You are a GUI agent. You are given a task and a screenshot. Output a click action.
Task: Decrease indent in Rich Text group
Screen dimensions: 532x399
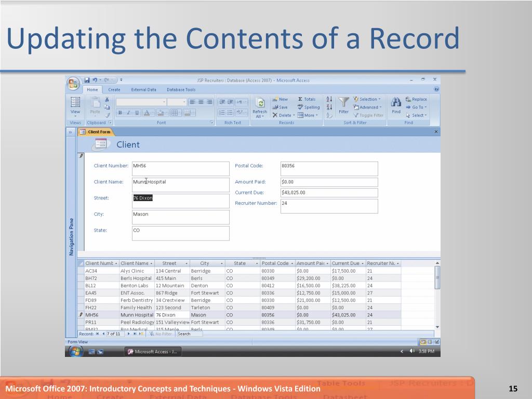tap(221, 102)
